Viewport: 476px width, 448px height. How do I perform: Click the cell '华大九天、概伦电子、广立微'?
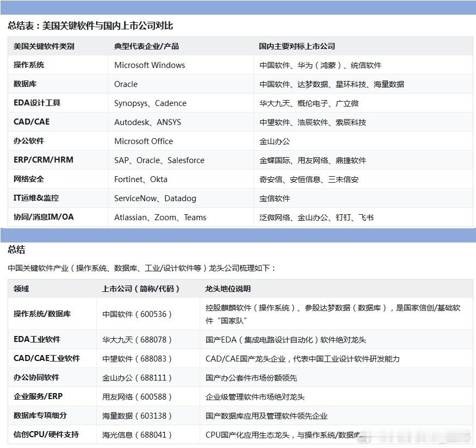[x=309, y=103]
